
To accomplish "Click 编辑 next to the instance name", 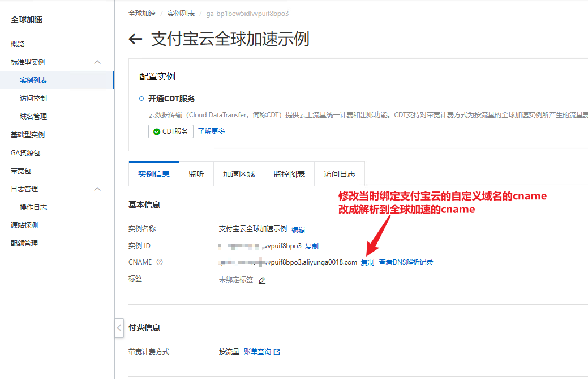I will 298,229.
